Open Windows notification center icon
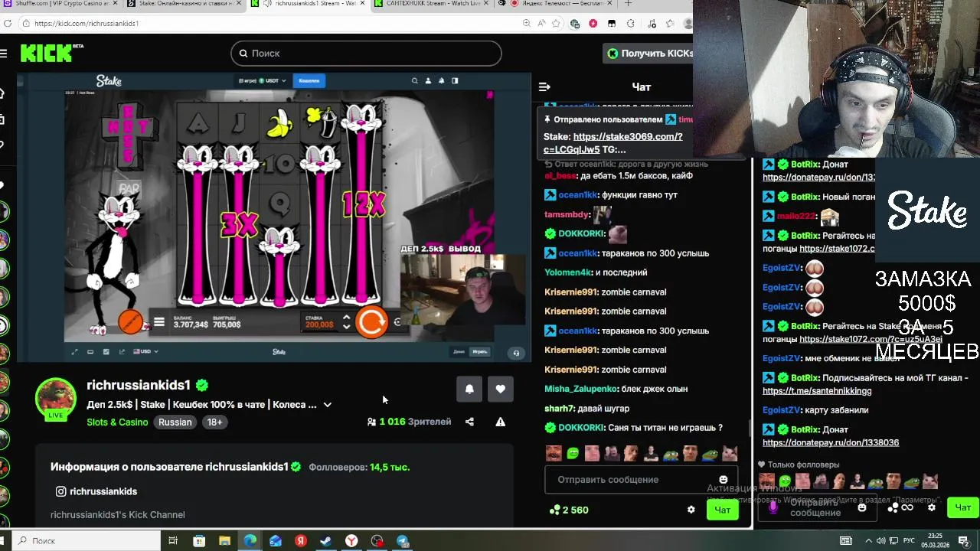Screen dimensions: 980x551 [x=964, y=541]
